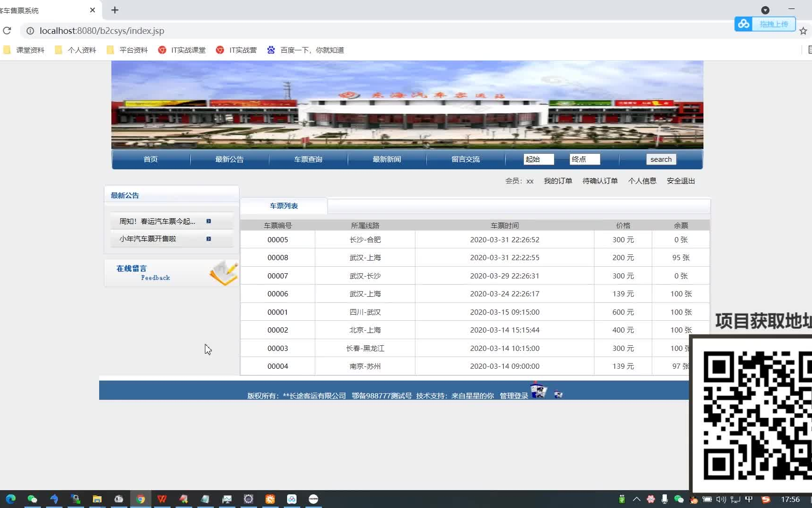
Task: Click the 车票时间 column header
Action: (505, 226)
